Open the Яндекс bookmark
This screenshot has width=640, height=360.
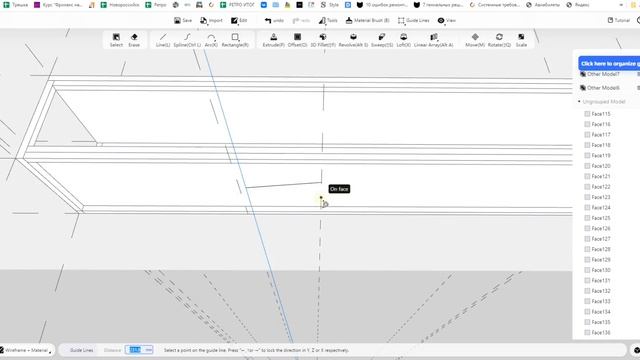coord(578,5)
